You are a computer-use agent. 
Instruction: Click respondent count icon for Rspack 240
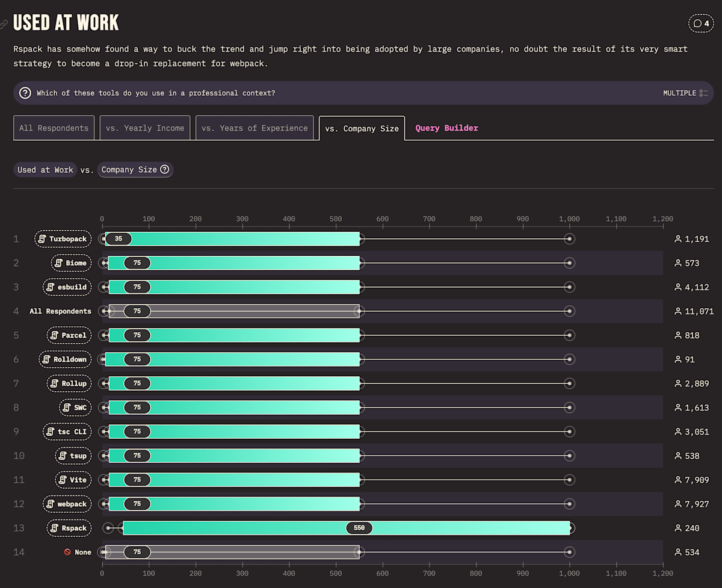678,528
